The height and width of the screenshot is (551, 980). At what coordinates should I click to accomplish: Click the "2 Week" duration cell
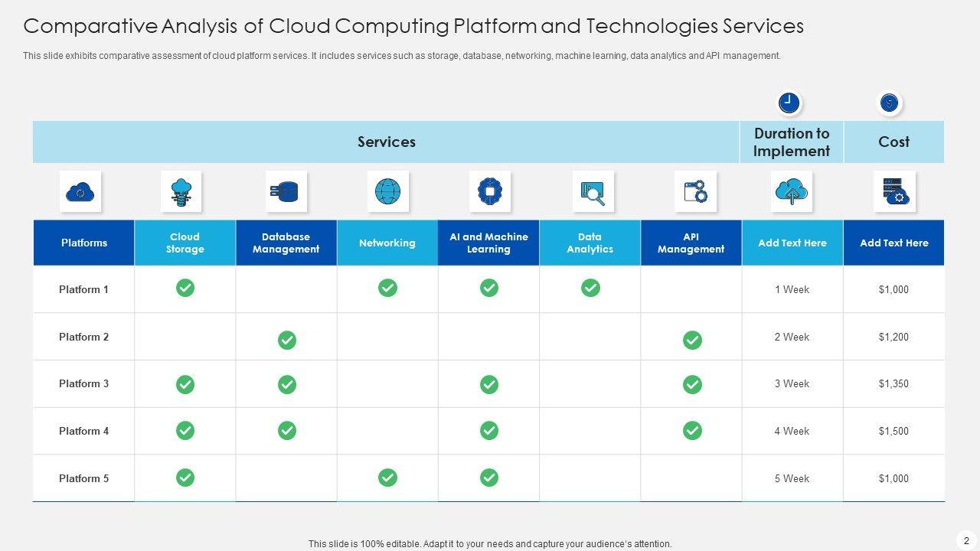pos(792,337)
